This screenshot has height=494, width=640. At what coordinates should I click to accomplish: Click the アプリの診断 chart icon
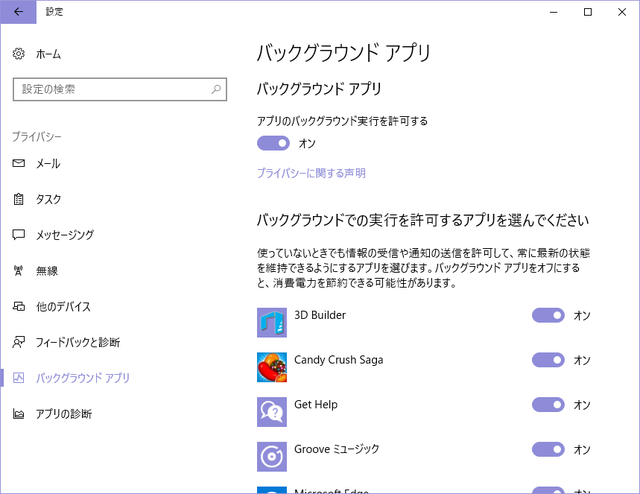18,414
